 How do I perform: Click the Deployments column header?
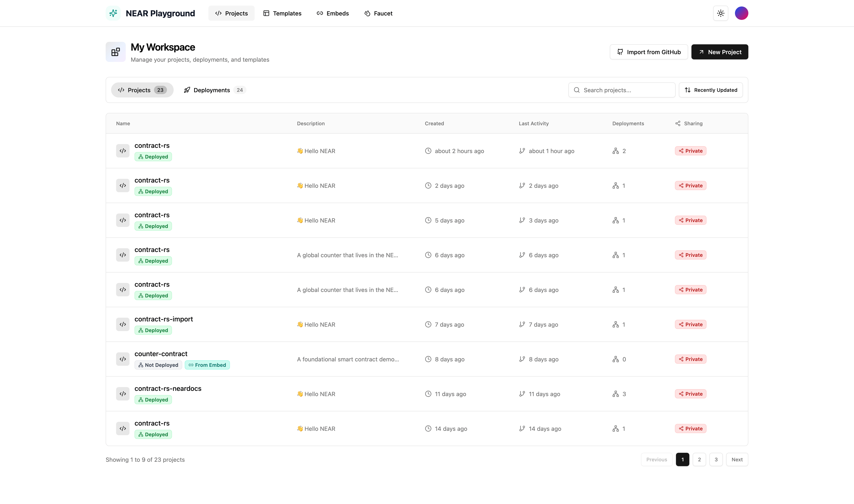pyautogui.click(x=628, y=123)
